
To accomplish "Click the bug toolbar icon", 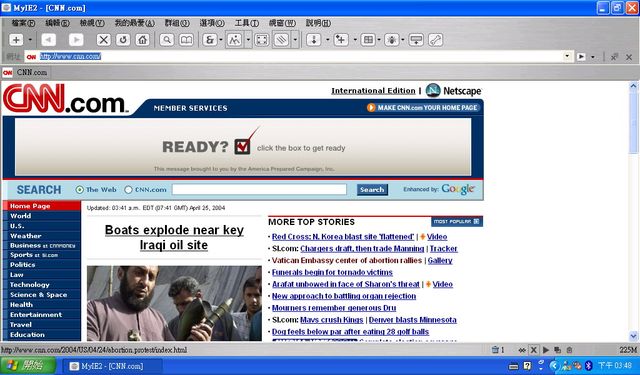I will pyautogui.click(x=392, y=40).
